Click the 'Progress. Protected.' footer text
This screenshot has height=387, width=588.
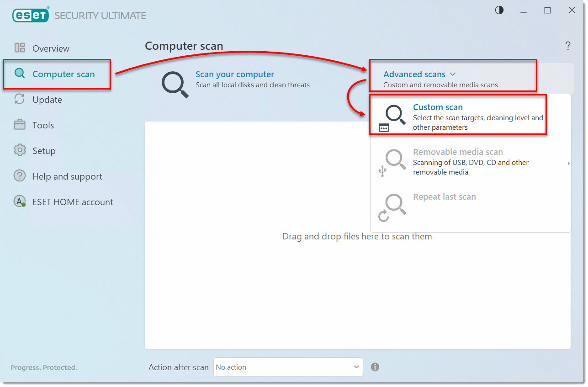pyautogui.click(x=44, y=367)
